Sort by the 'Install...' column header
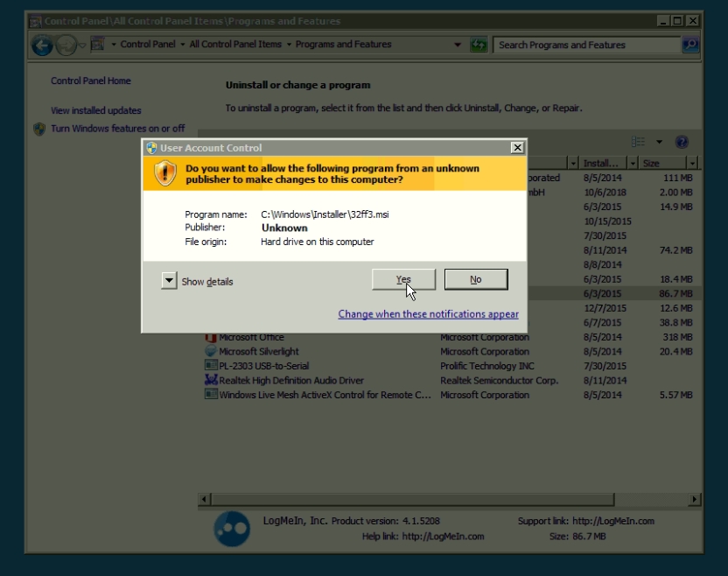This screenshot has width=728, height=576. [601, 163]
